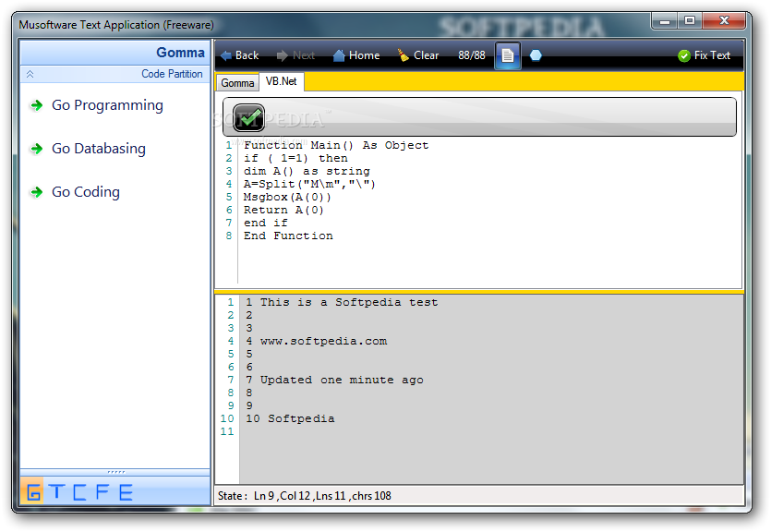Image resolution: width=771 pixels, height=532 pixels.
Task: Click the State status bar text
Action: pyautogui.click(x=305, y=496)
